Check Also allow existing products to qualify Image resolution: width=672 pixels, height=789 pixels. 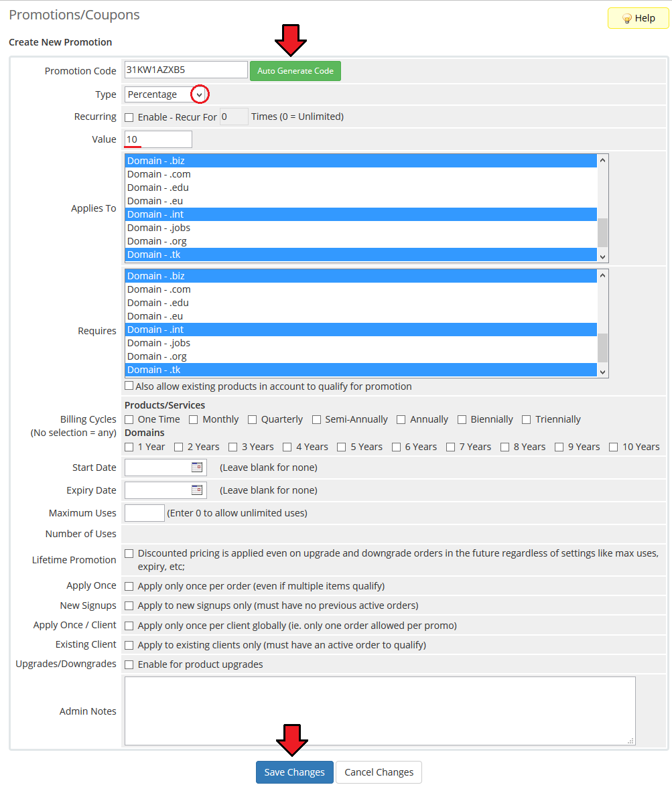(x=129, y=386)
